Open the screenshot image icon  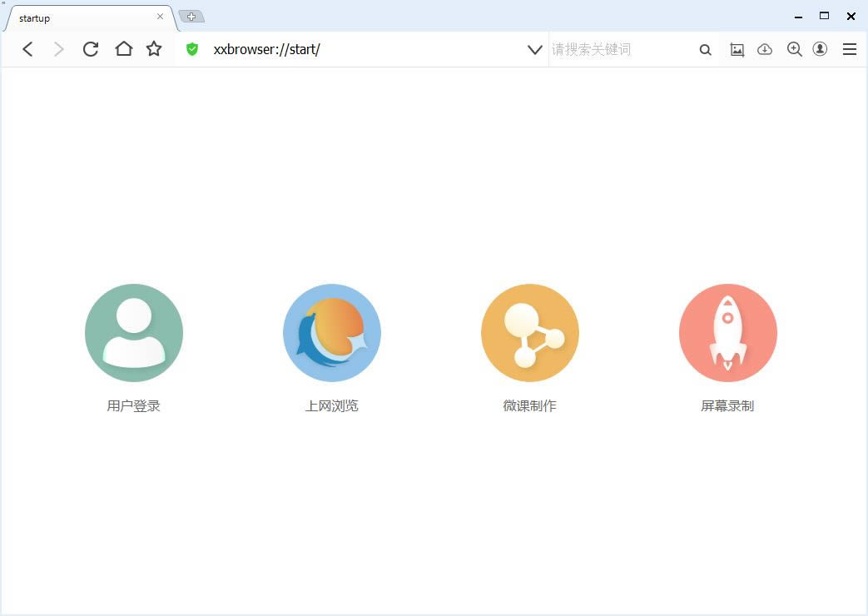pyautogui.click(x=737, y=50)
